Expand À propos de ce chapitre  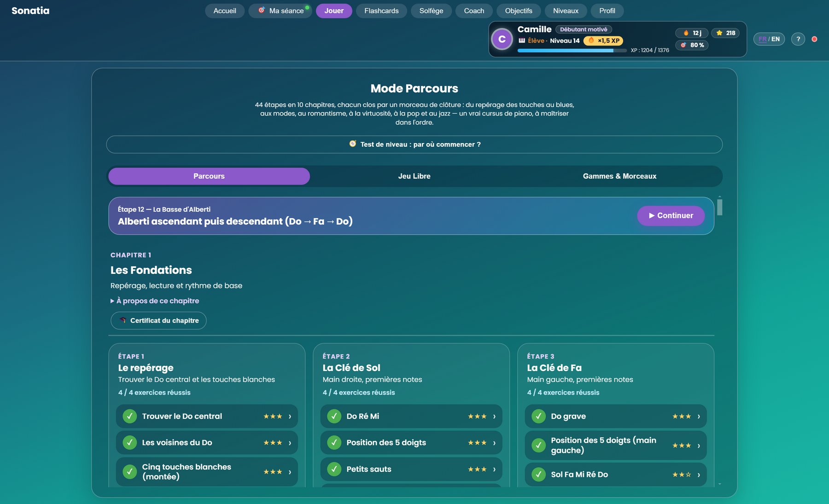coord(155,301)
